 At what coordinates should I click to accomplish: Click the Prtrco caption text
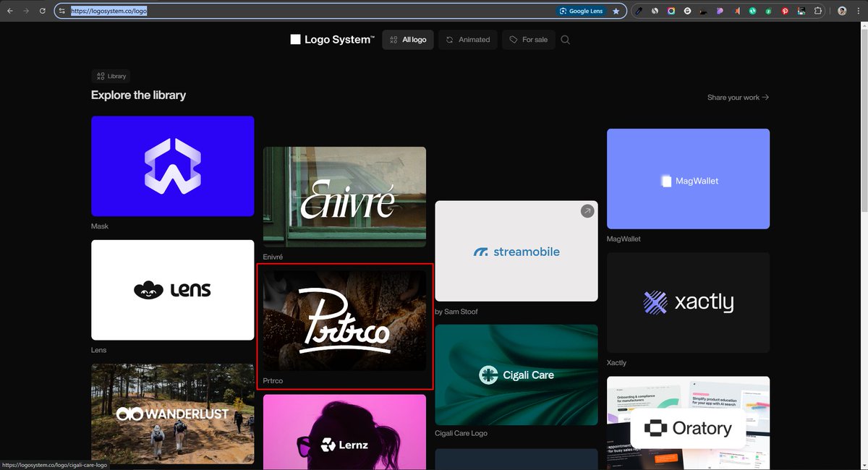(x=273, y=380)
